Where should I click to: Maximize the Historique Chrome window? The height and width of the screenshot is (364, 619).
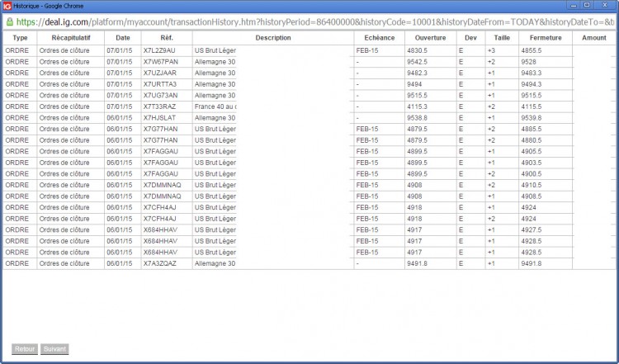click(587, 5)
